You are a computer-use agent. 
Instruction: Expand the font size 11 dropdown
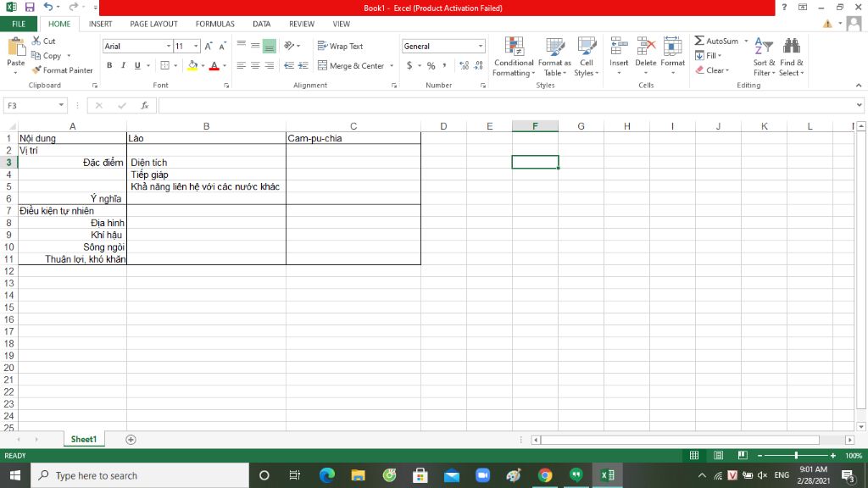click(x=196, y=47)
